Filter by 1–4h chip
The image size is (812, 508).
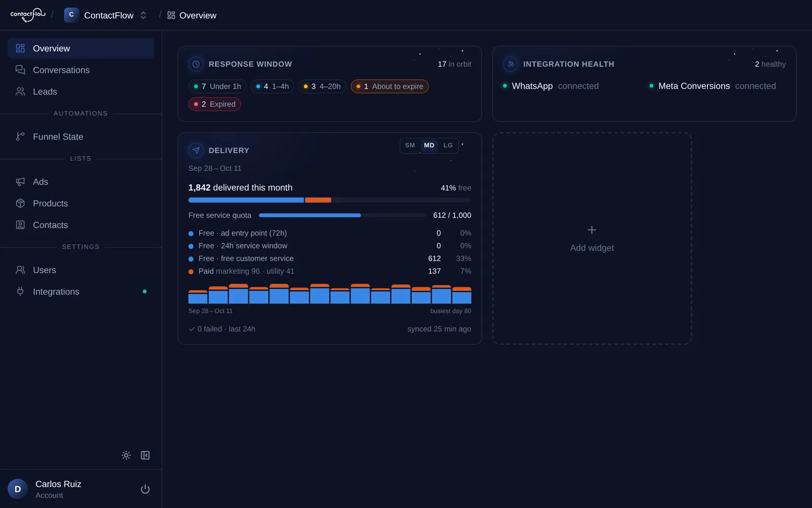(x=273, y=86)
